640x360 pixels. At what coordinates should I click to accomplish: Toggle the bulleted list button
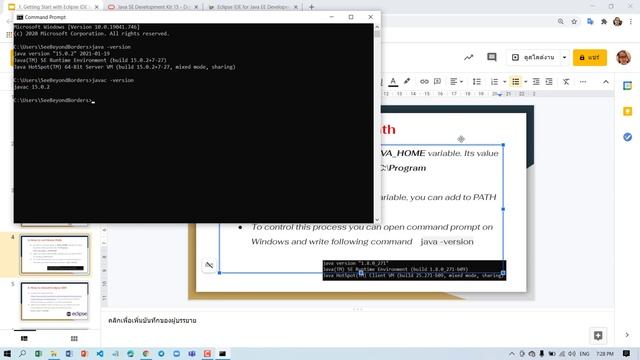click(516, 82)
